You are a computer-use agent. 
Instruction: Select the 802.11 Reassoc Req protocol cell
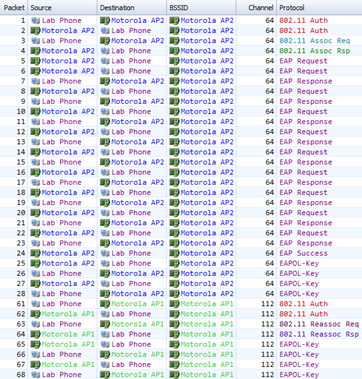coord(319,324)
